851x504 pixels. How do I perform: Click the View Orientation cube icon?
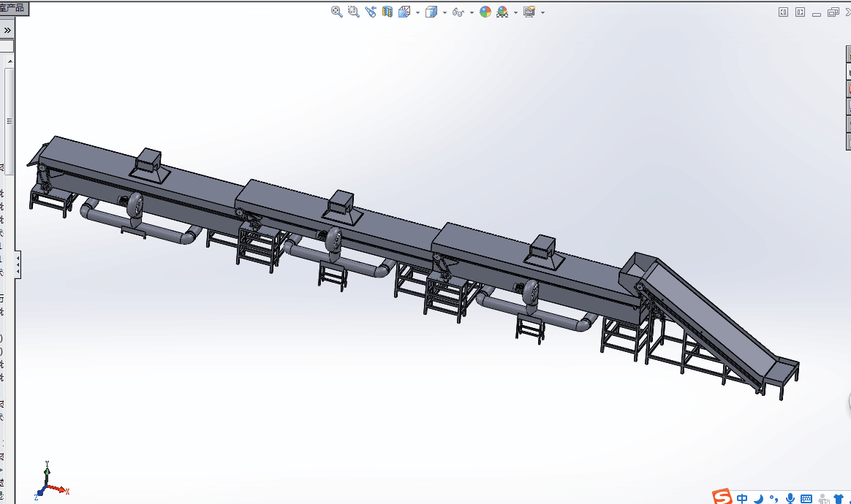pos(404,12)
